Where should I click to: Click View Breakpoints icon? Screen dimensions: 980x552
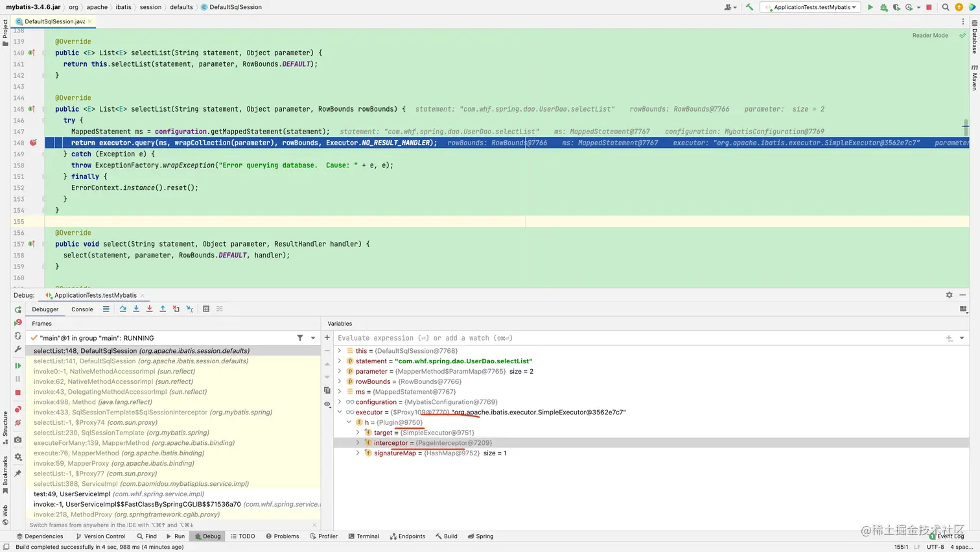pos(18,409)
